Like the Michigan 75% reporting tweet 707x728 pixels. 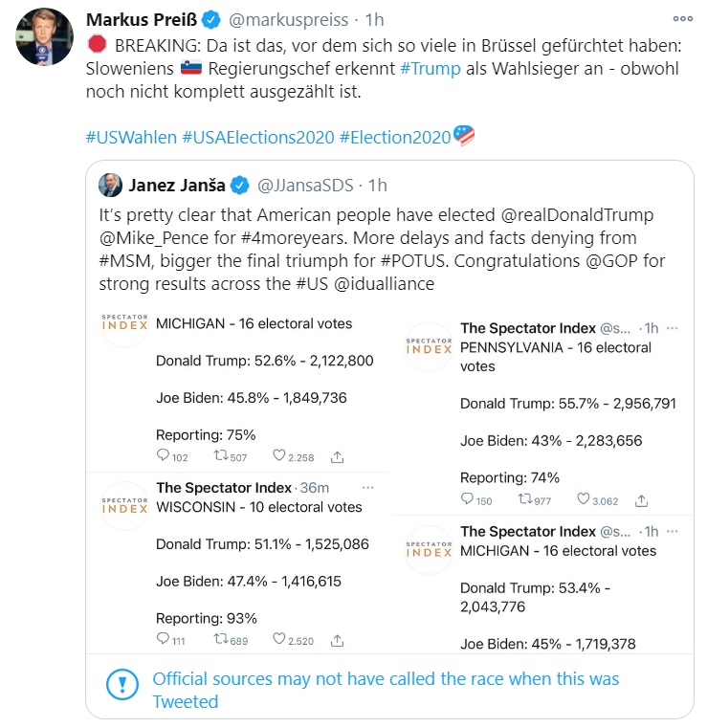279,456
